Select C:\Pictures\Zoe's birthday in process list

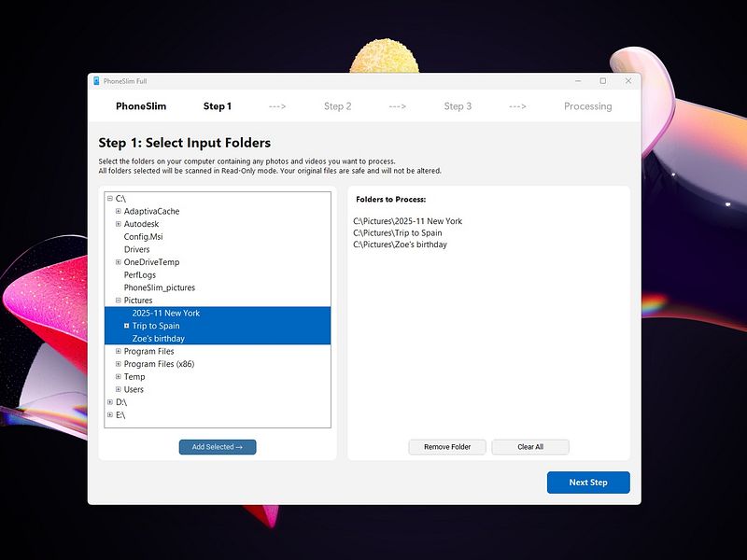click(401, 245)
